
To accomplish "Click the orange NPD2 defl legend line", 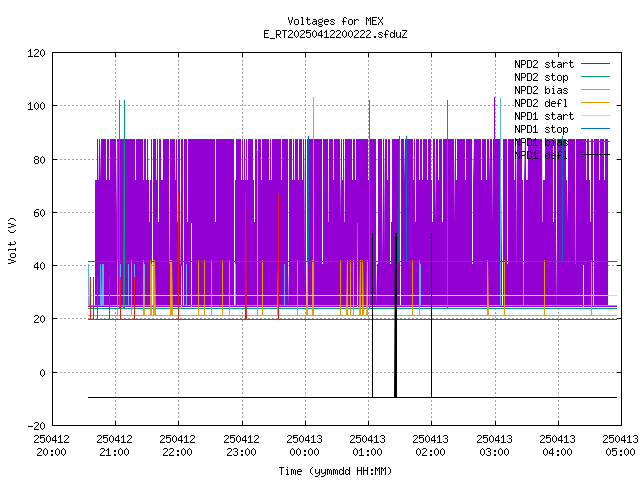I will pos(596,103).
